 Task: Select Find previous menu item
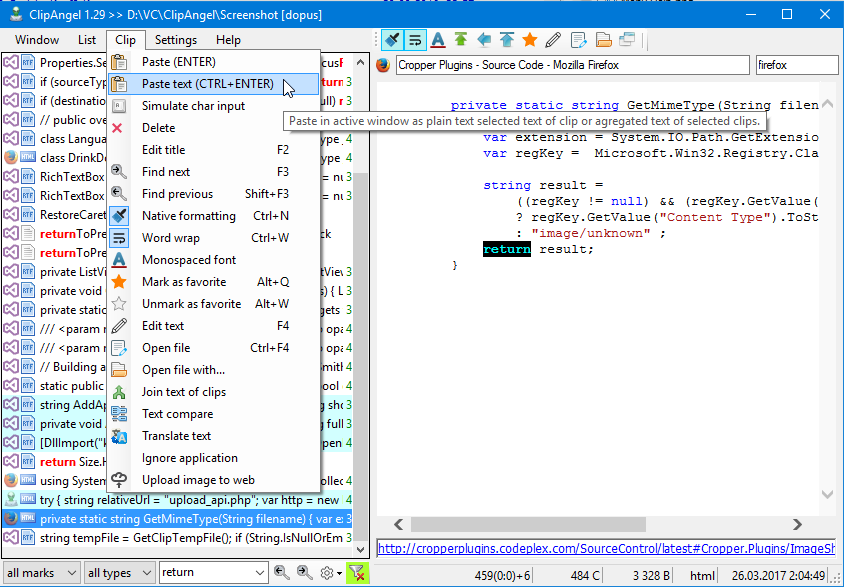pyautogui.click(x=214, y=194)
